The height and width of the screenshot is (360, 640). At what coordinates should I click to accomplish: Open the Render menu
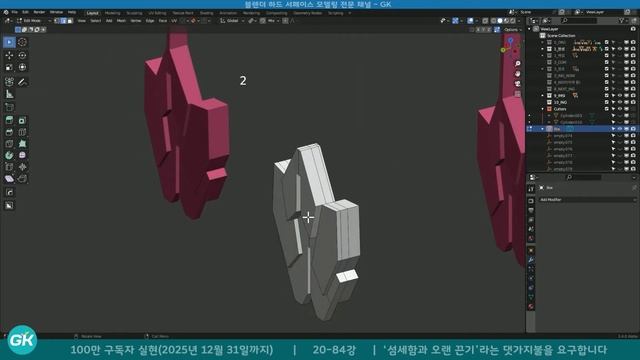click(39, 13)
